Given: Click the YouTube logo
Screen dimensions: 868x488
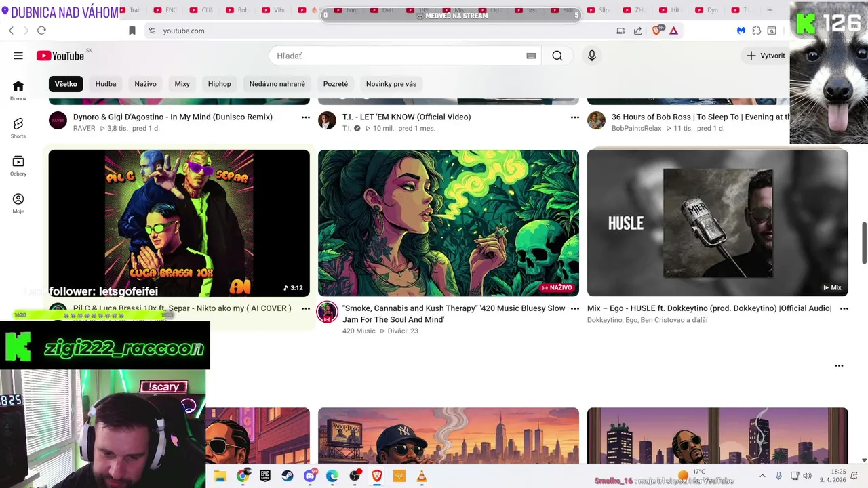Looking at the screenshot, I should click(60, 56).
